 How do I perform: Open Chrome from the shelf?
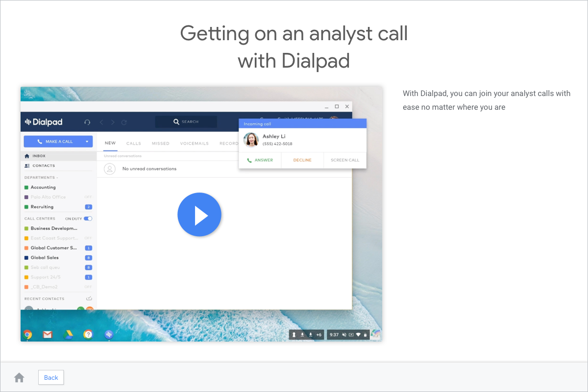coord(27,335)
